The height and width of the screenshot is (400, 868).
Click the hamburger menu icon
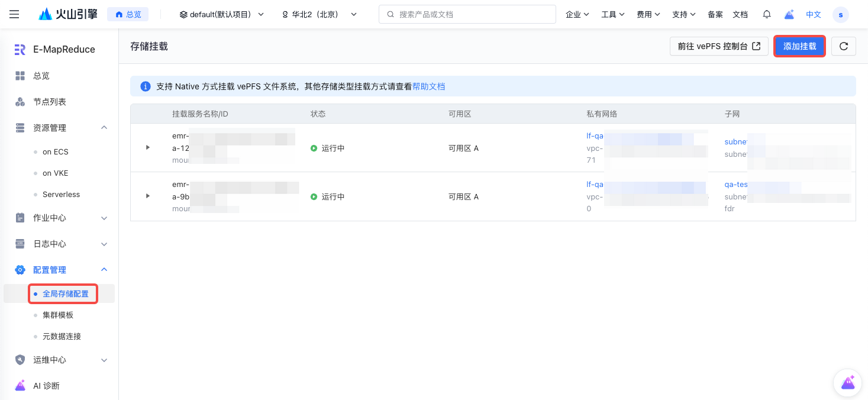click(x=14, y=14)
